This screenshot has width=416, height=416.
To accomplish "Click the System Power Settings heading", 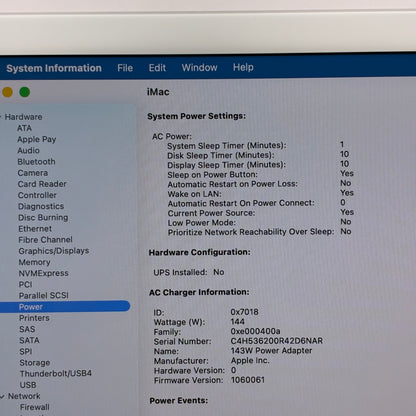I will pos(196,116).
